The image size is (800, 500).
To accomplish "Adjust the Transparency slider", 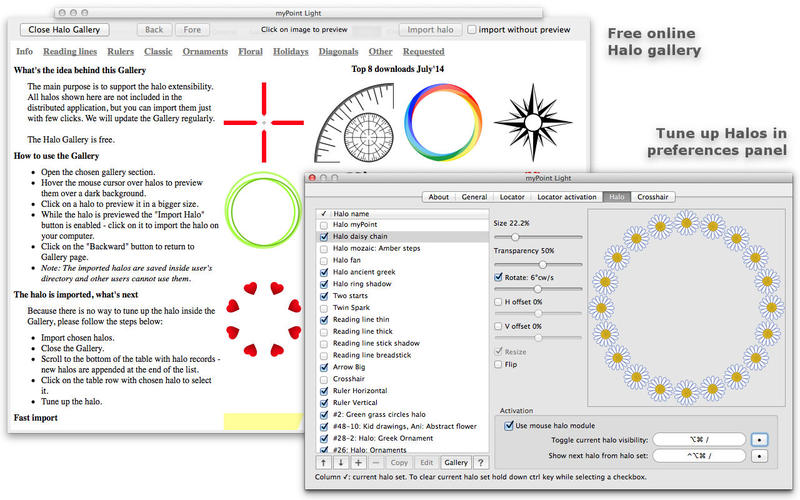I will (538, 264).
